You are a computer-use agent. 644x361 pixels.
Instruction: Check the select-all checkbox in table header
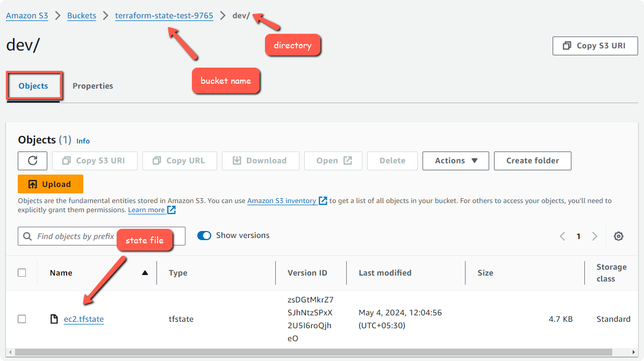22,272
